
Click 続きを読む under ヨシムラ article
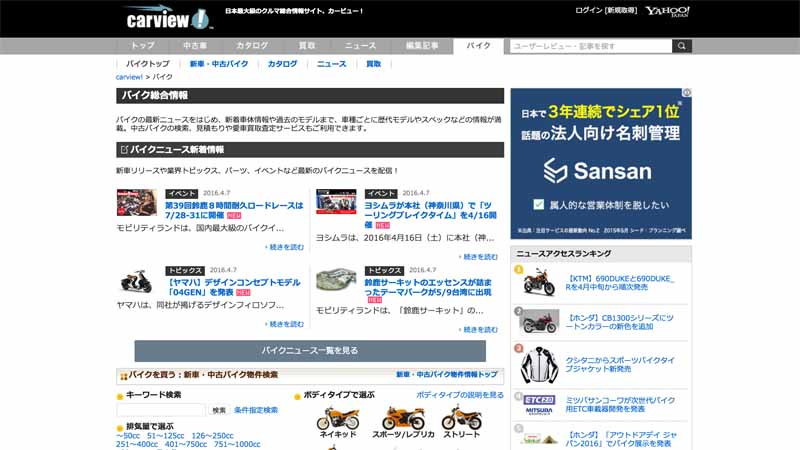tap(478, 257)
